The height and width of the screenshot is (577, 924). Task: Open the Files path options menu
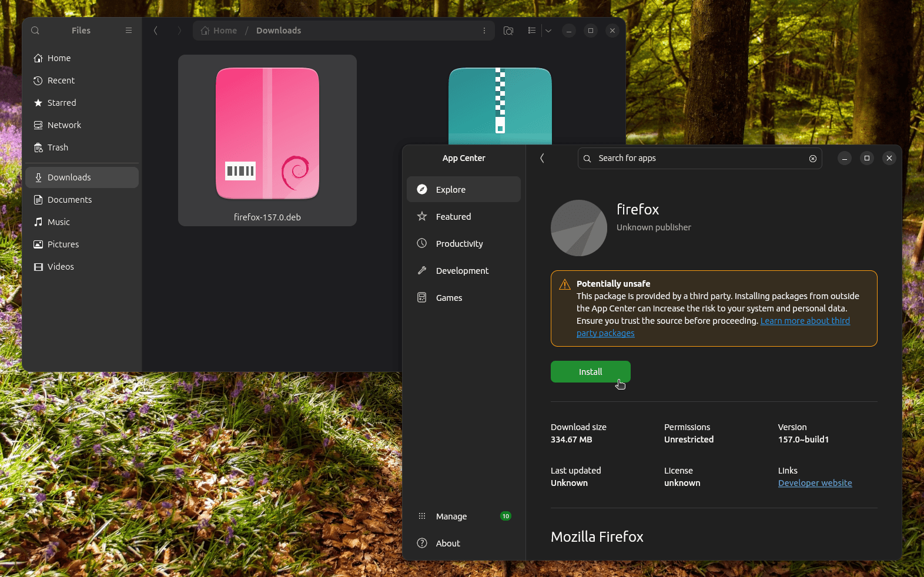[x=484, y=31]
